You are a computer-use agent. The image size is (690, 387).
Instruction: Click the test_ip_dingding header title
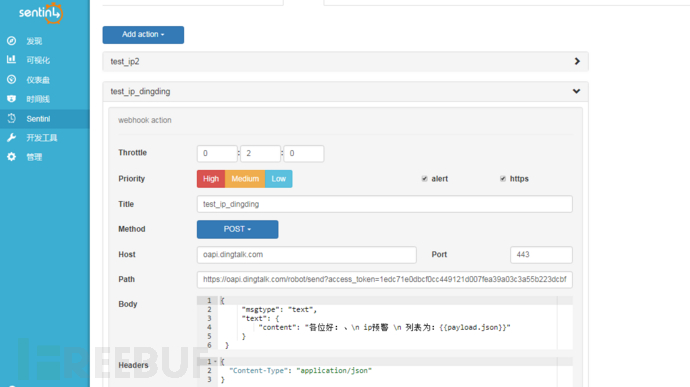coord(140,91)
